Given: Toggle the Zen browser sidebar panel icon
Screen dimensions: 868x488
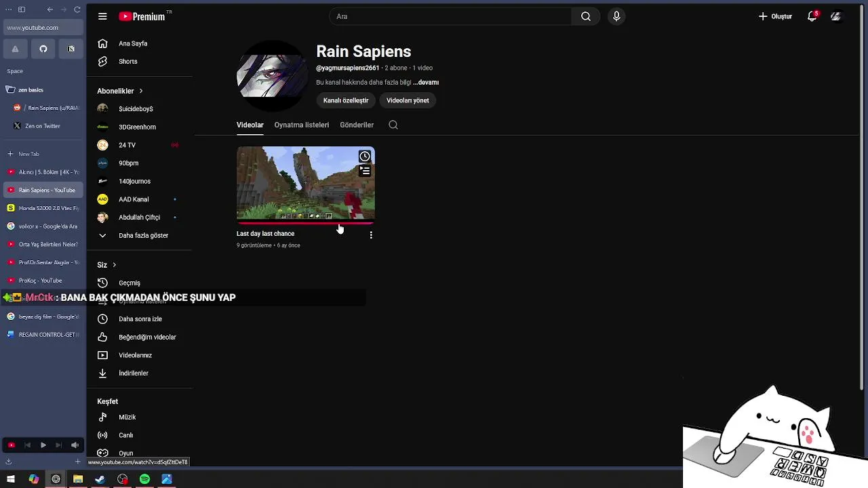Looking at the screenshot, I should (22, 9).
